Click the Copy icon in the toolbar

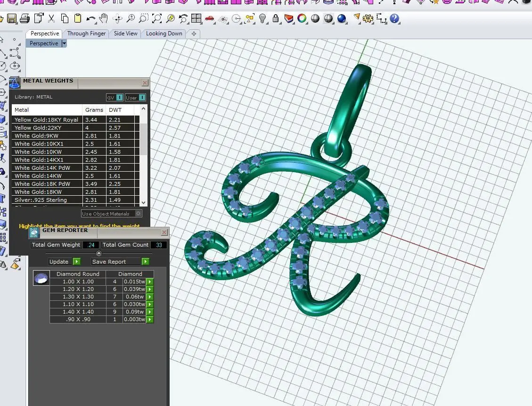point(65,18)
